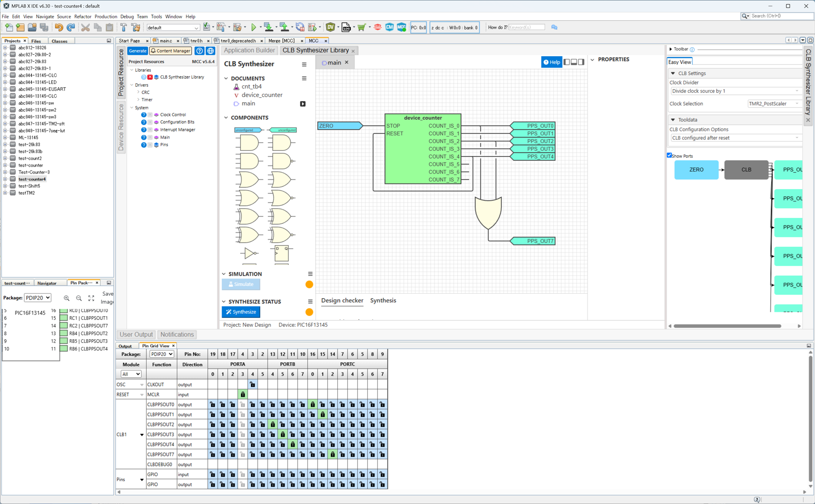
Task: Unlock CLBPPSOUT2 on PORTB pin 4
Action: (272, 424)
